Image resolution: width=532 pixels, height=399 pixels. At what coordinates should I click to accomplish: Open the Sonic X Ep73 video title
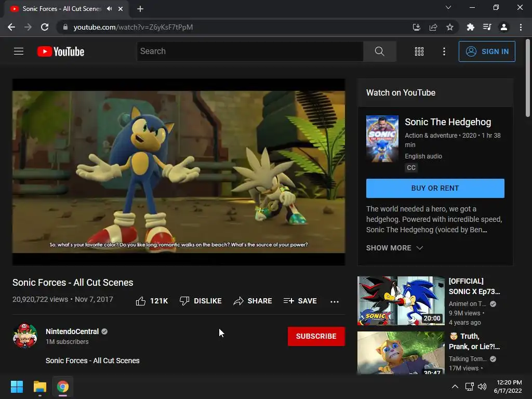pos(474,286)
